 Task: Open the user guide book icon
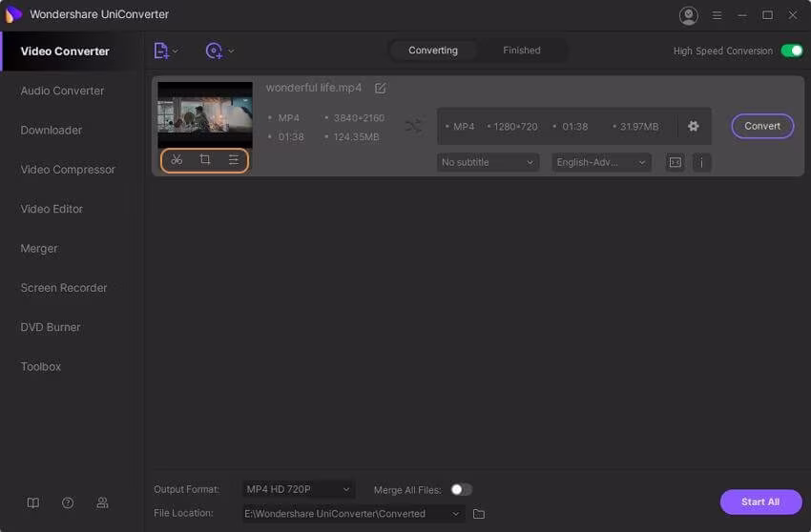coord(33,502)
